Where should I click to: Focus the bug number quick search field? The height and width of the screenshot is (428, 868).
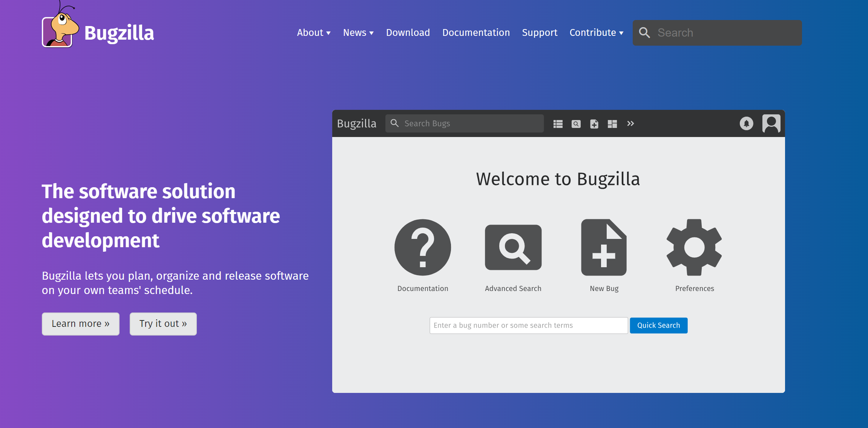click(x=529, y=325)
